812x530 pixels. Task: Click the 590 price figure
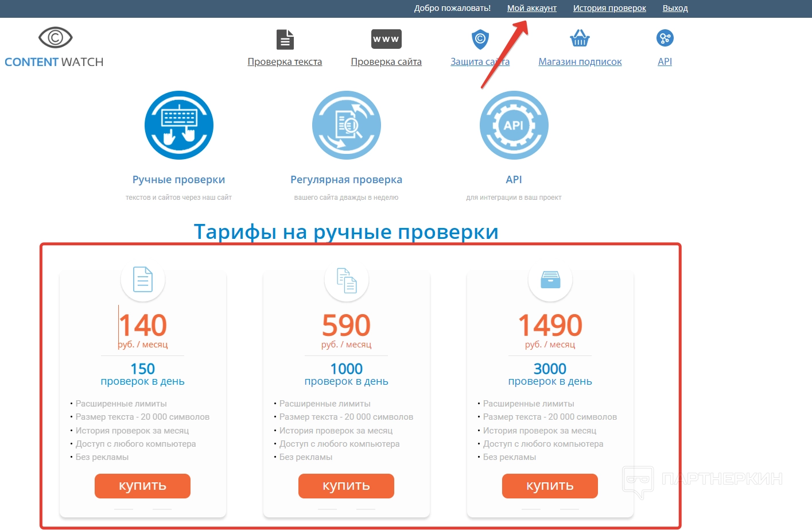347,325
